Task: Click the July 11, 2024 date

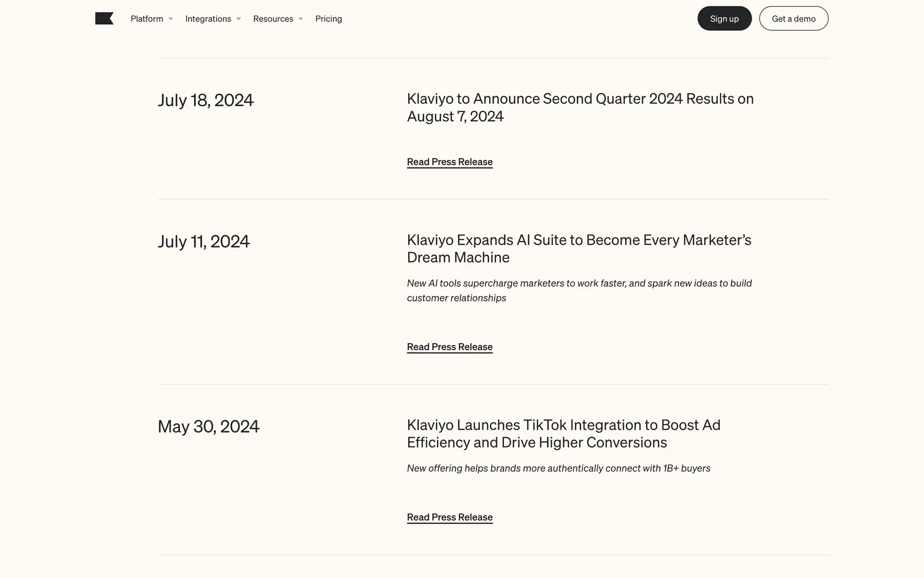Action: (x=204, y=241)
